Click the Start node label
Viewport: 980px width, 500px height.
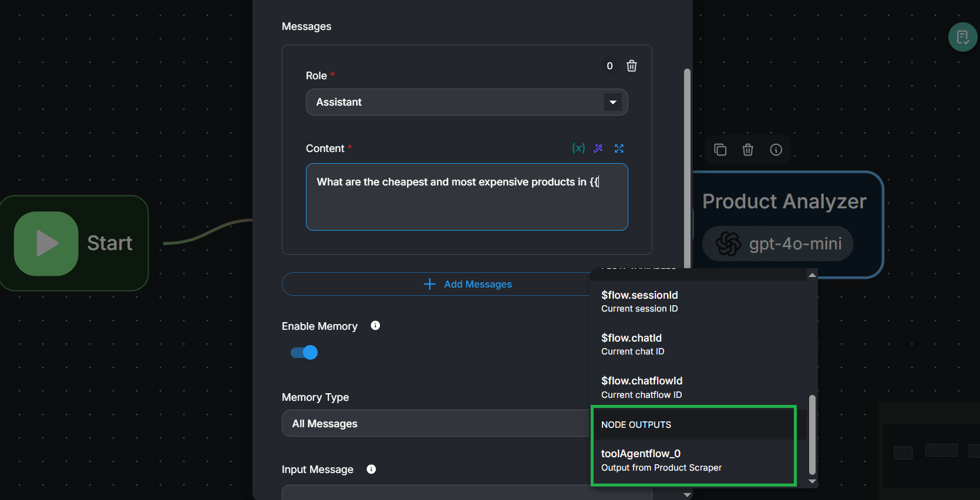pos(110,243)
